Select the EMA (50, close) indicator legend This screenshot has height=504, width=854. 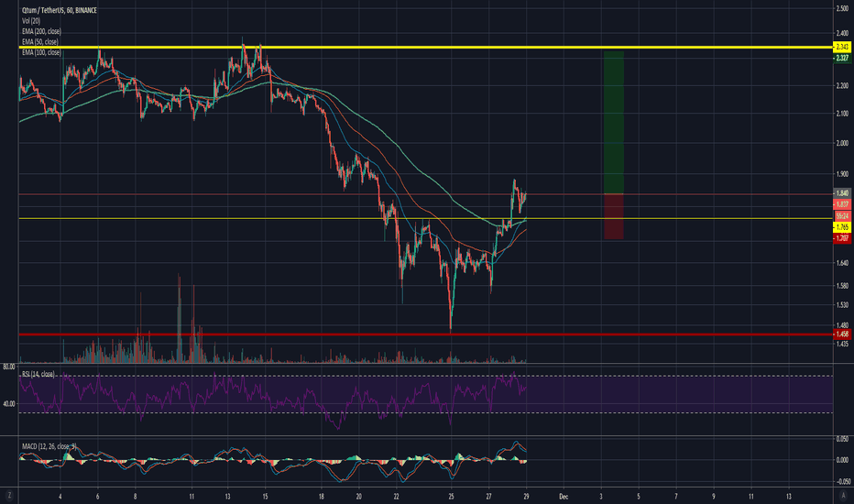tap(39, 41)
